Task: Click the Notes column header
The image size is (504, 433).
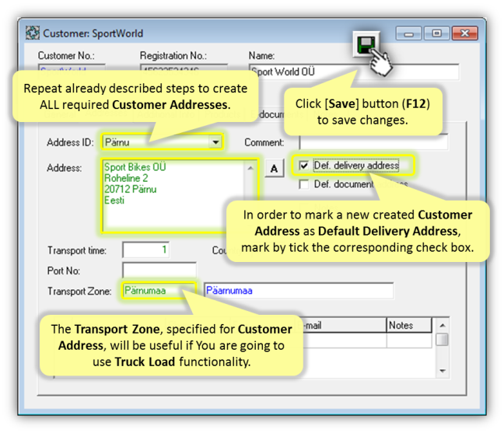Action: (x=409, y=325)
